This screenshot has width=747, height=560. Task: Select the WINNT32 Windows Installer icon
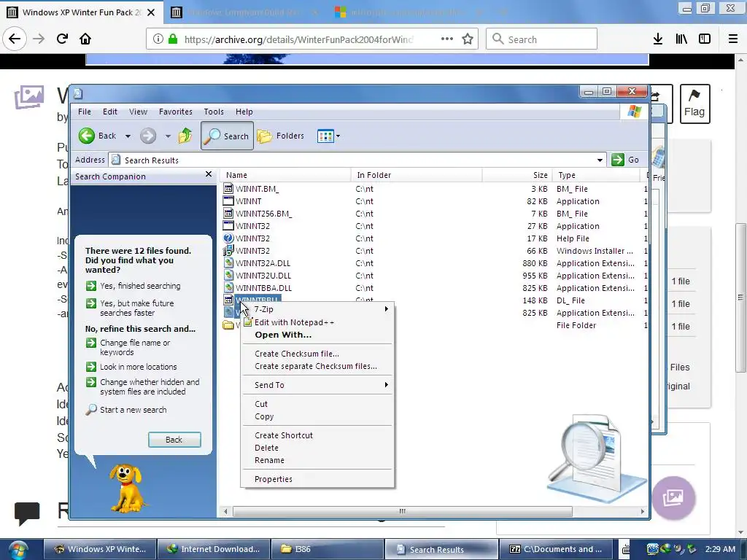(228, 251)
